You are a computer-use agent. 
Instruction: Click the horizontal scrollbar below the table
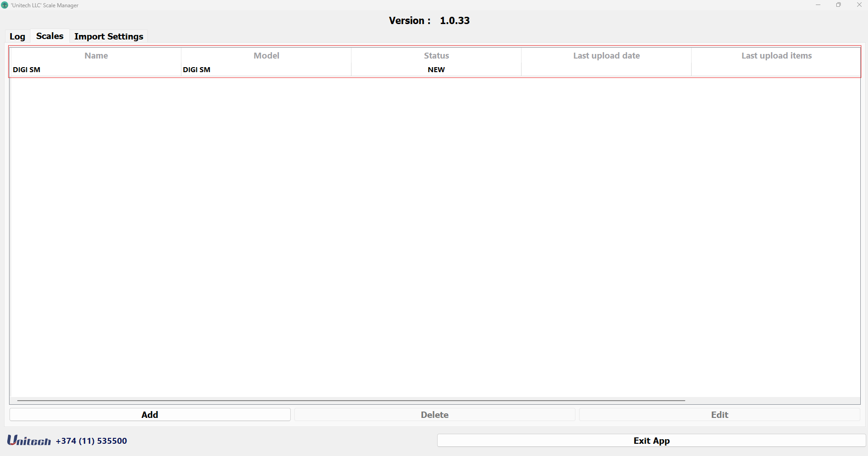point(351,401)
